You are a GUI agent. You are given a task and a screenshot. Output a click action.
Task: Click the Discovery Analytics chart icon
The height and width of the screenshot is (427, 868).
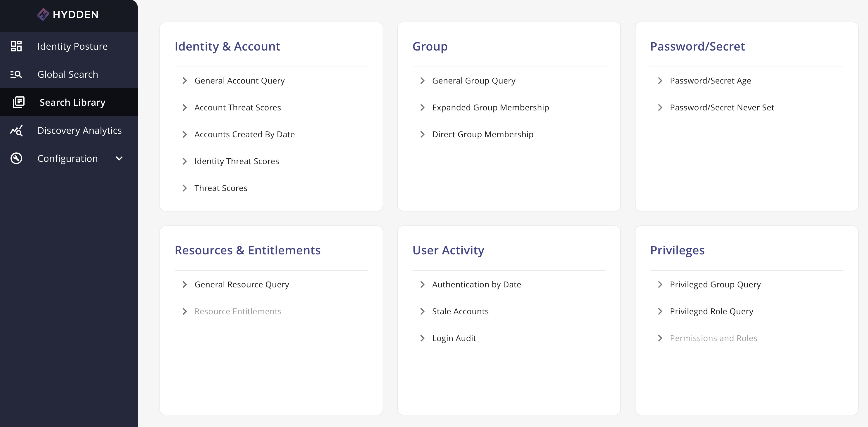(16, 130)
